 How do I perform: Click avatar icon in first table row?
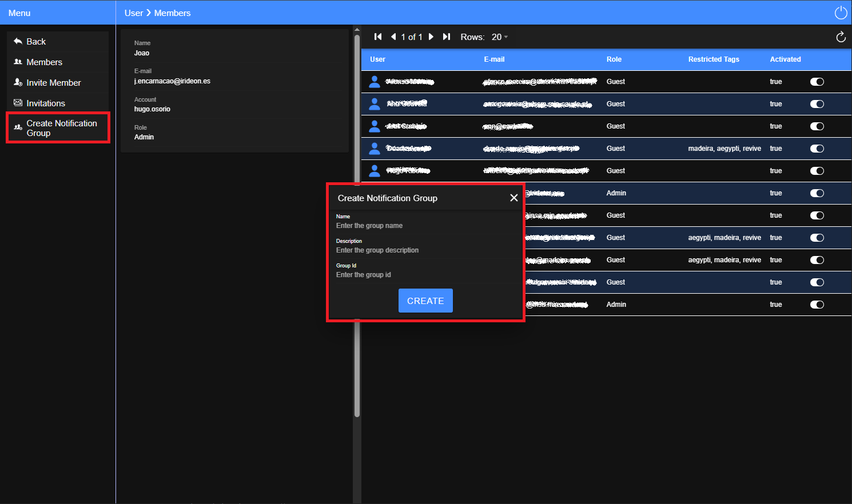[375, 82]
